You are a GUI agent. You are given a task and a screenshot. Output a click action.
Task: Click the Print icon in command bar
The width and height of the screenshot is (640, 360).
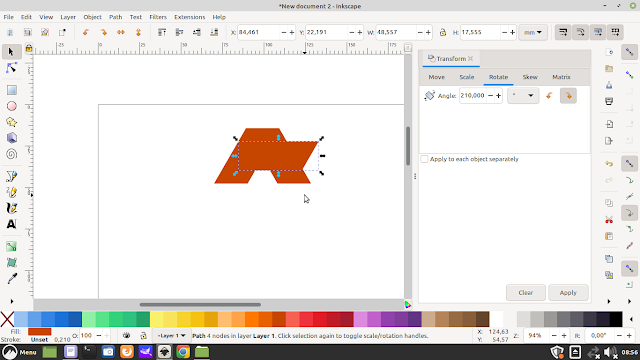pyautogui.click(x=609, y=101)
